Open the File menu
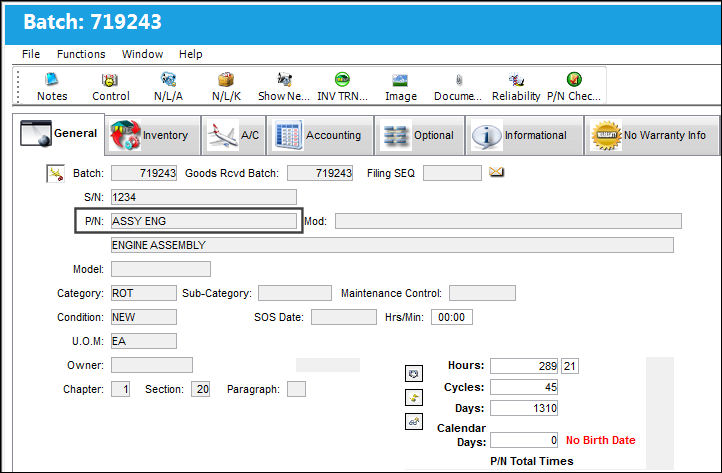 pos(31,54)
